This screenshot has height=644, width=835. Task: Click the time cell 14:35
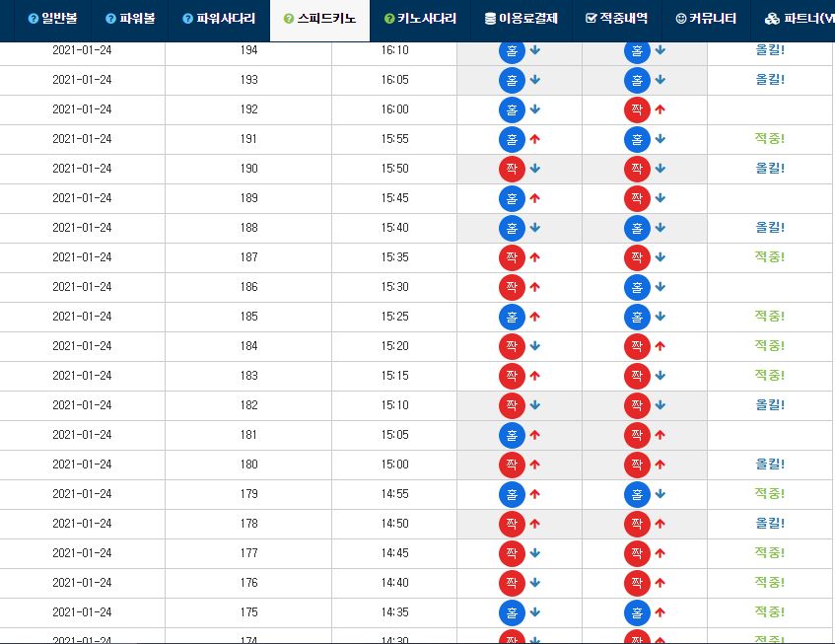394,612
